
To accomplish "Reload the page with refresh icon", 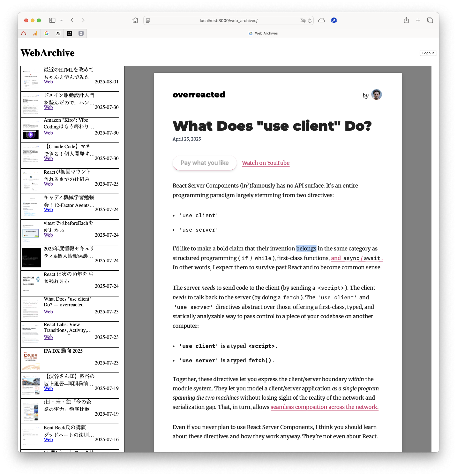I will [x=310, y=20].
